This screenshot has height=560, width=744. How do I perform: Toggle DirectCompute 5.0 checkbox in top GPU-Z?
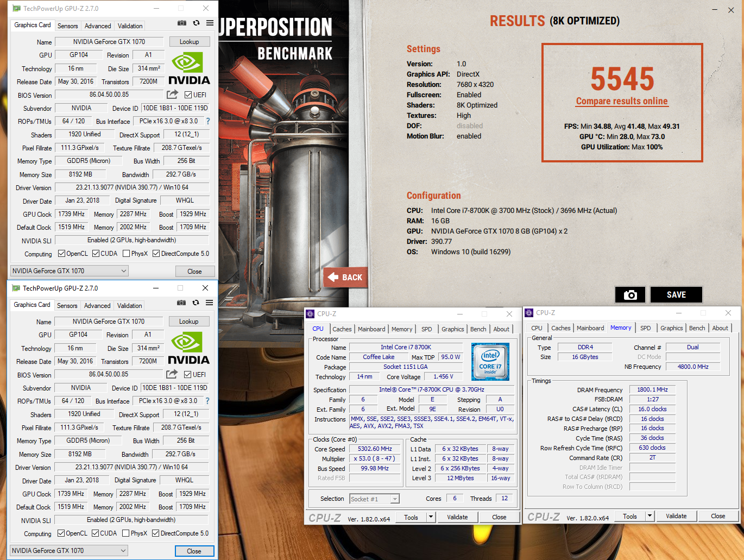click(156, 254)
